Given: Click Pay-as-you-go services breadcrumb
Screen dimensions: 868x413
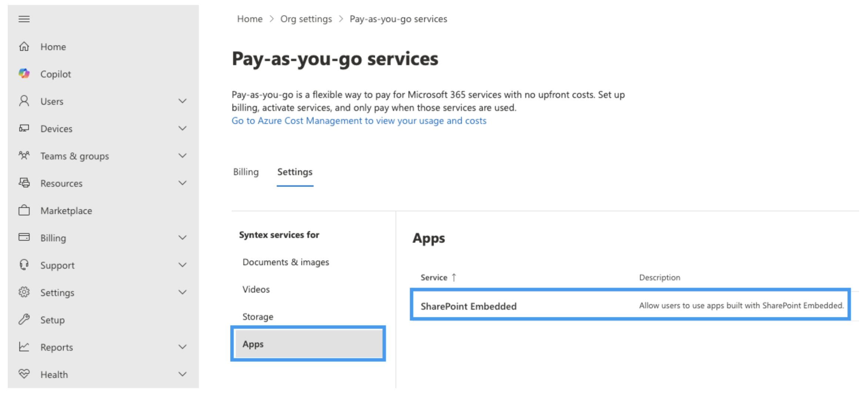Looking at the screenshot, I should pyautogui.click(x=398, y=19).
